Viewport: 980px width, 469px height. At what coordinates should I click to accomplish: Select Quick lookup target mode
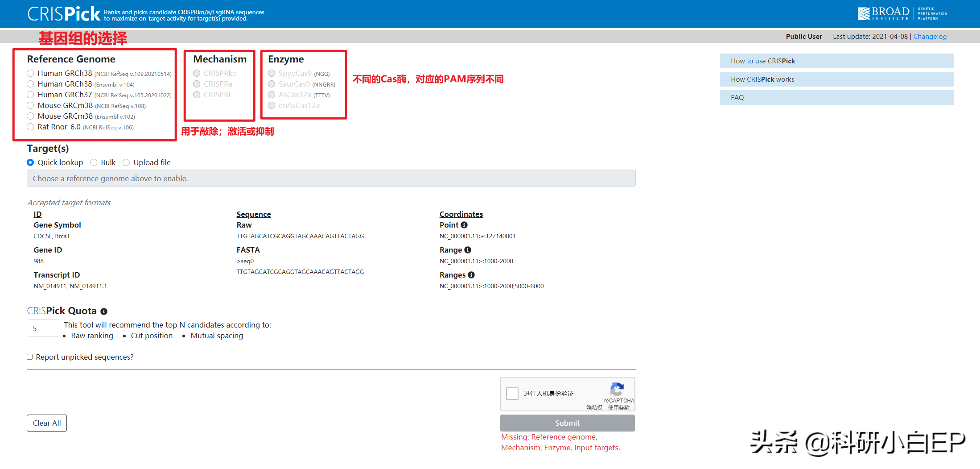point(30,162)
